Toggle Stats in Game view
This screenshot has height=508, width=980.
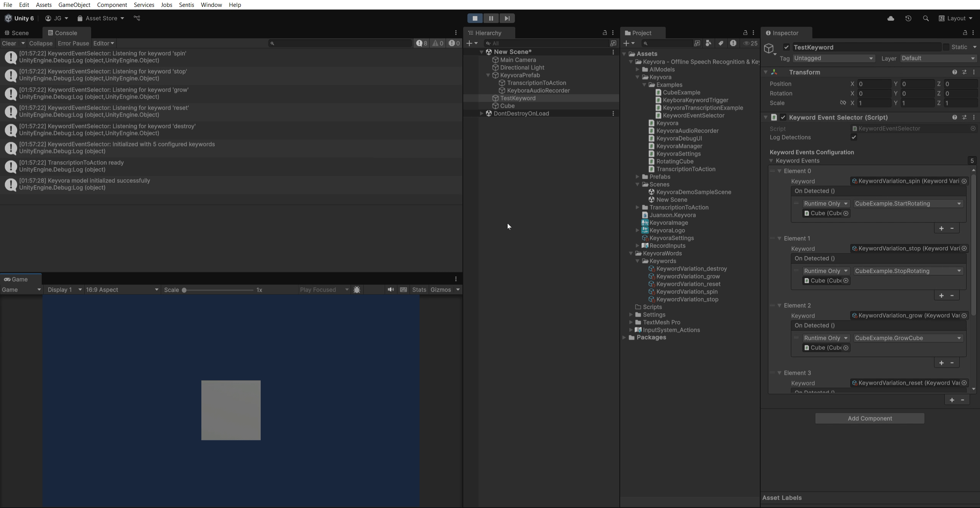(419, 290)
